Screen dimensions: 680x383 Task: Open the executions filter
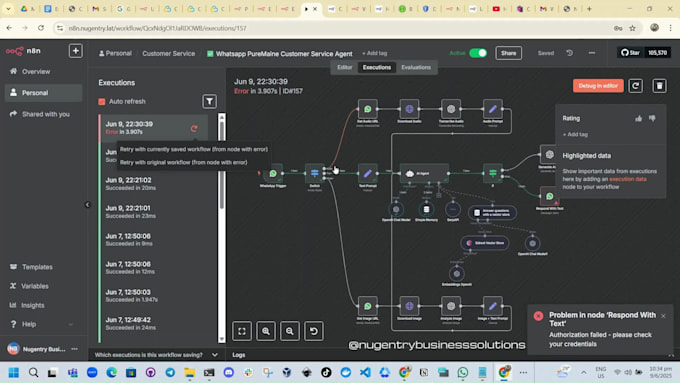coord(209,101)
